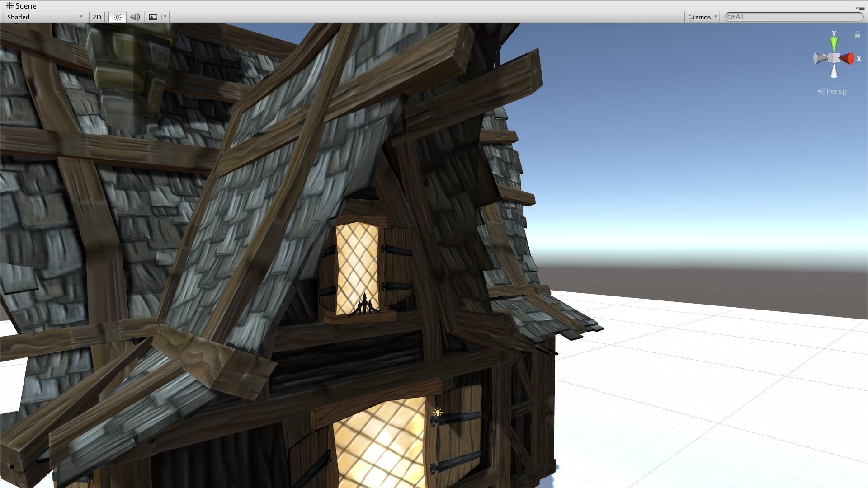Open the Shaded draw mode dropdown
This screenshot has height=488, width=868.
(44, 17)
